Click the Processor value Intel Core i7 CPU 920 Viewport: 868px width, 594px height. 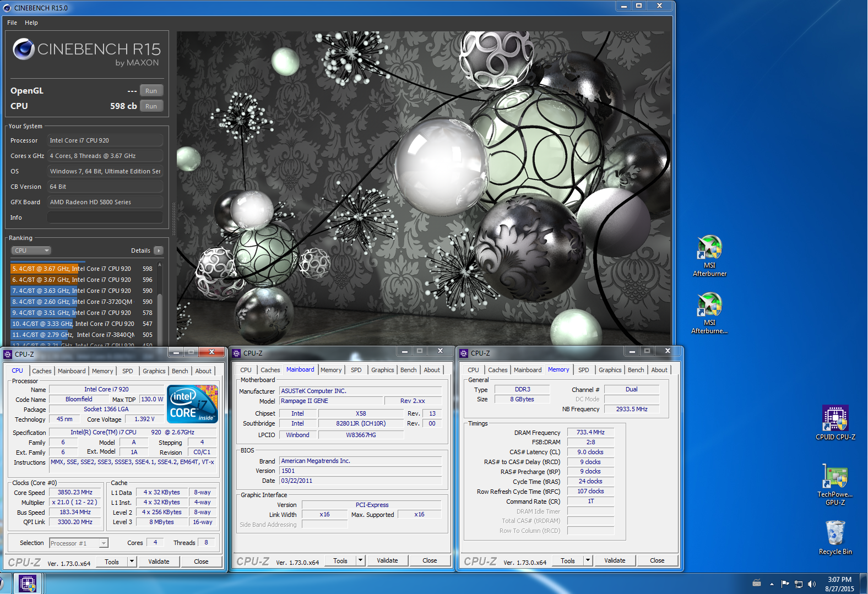(x=105, y=140)
